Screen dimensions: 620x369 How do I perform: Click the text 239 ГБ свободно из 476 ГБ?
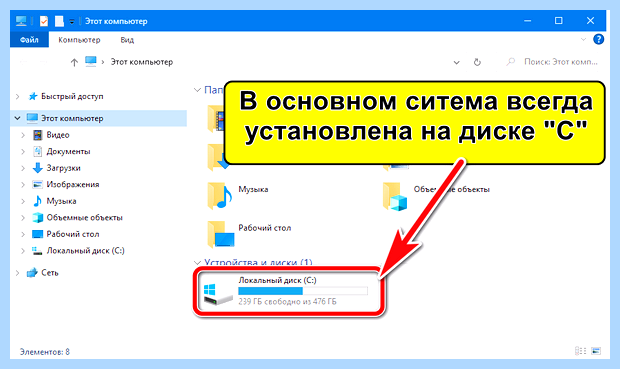click(287, 302)
